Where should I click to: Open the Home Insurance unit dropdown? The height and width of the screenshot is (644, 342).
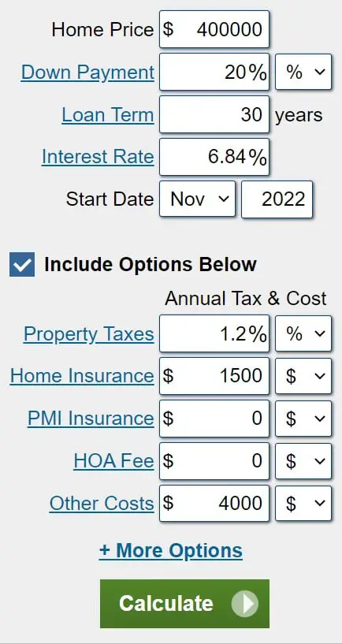(303, 376)
